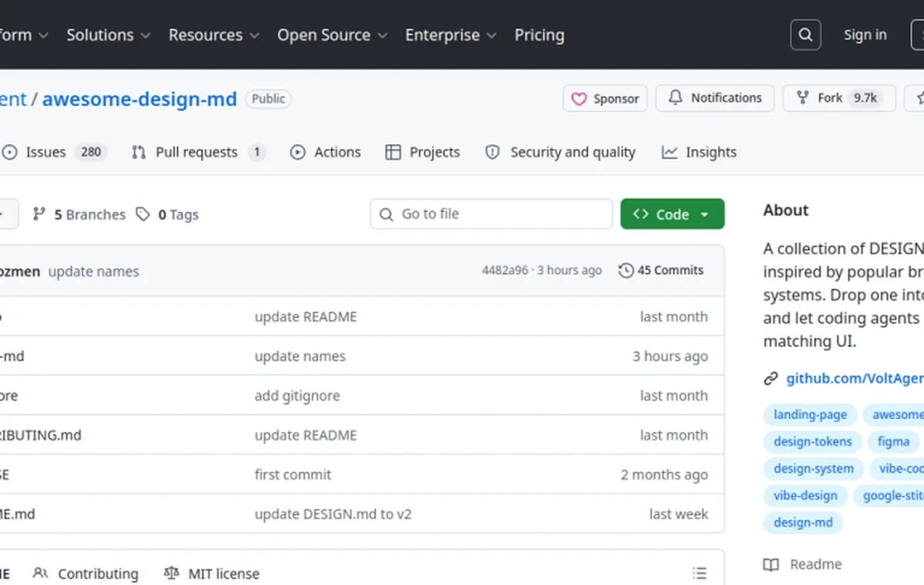
Task: Click the search magnifier icon in header
Action: [805, 35]
